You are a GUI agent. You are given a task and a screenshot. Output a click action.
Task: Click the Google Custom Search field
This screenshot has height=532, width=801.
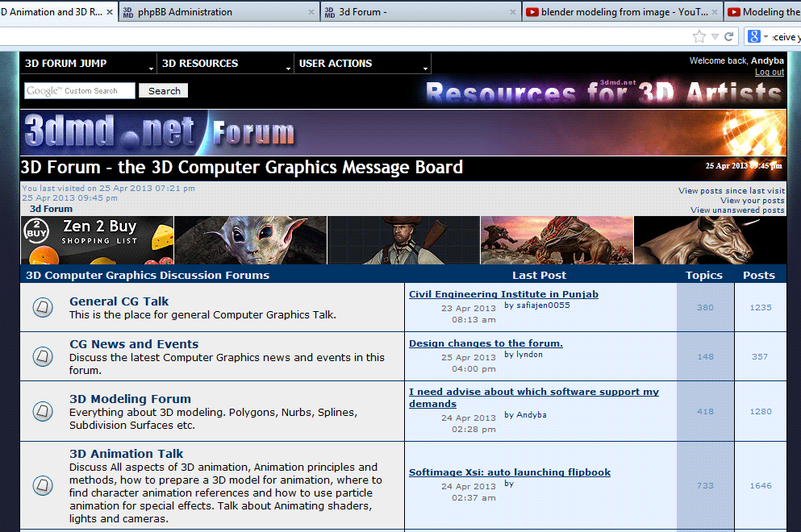click(80, 91)
